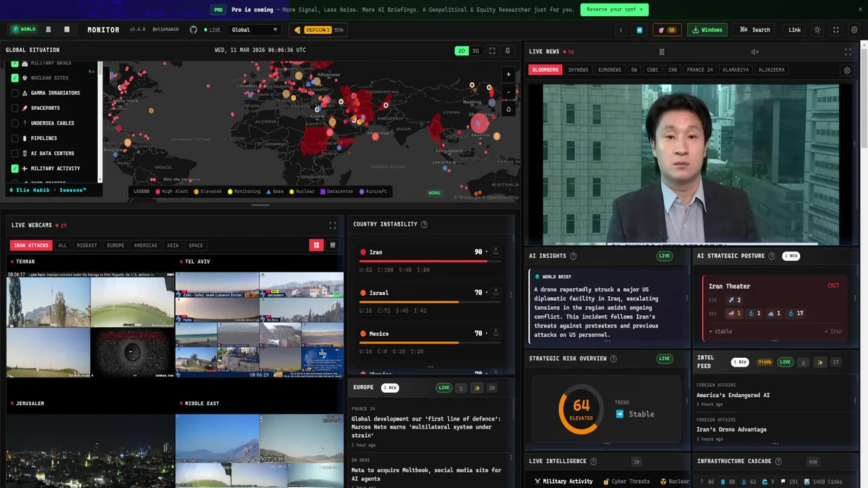This screenshot has height=488, width=868.
Task: Filter webcams by Mideast
Action: [87, 245]
